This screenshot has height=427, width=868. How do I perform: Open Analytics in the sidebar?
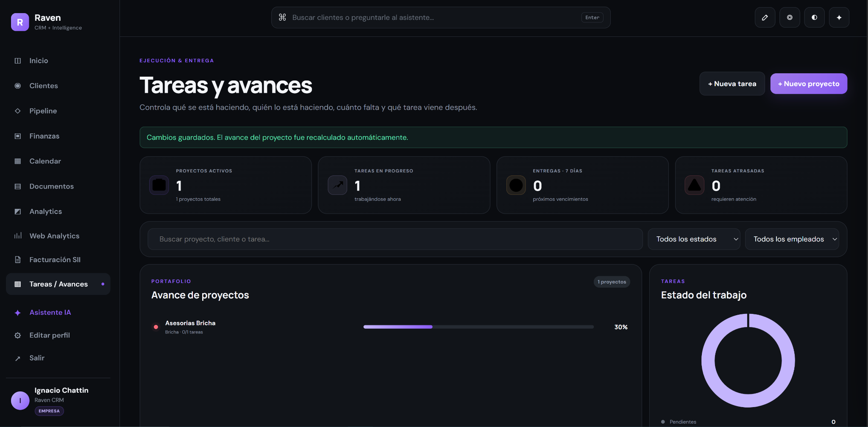click(58, 211)
